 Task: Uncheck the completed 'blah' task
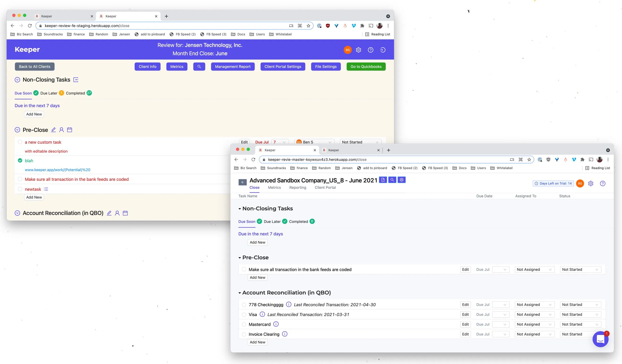[x=20, y=161]
